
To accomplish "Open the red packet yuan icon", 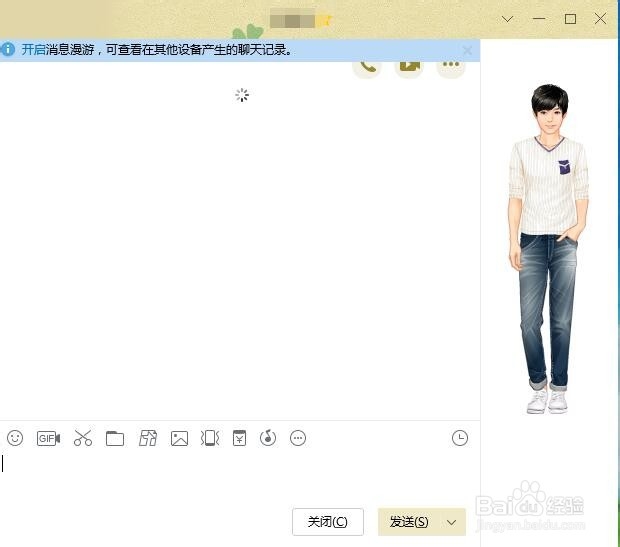I will click(239, 438).
